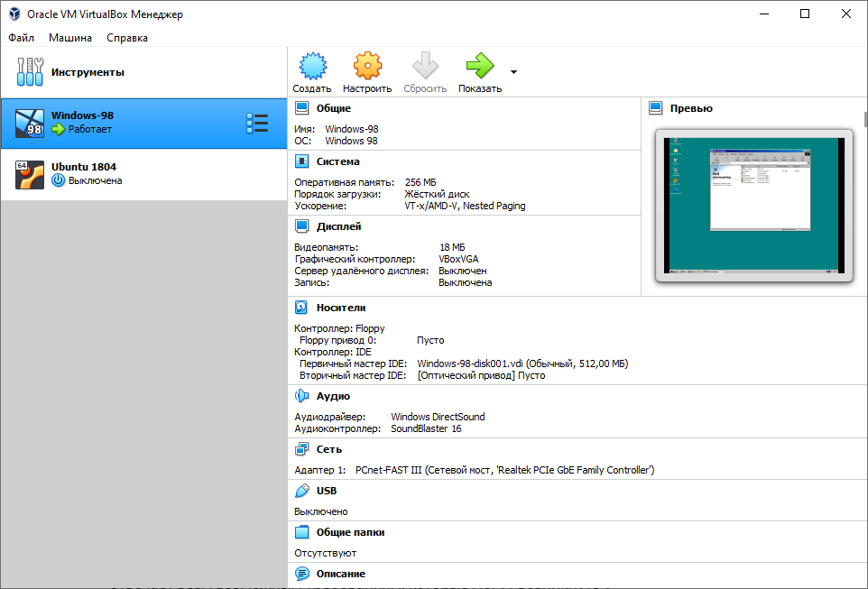The width and height of the screenshot is (868, 589).
Task: Open the Система settings header link
Action: (x=338, y=161)
